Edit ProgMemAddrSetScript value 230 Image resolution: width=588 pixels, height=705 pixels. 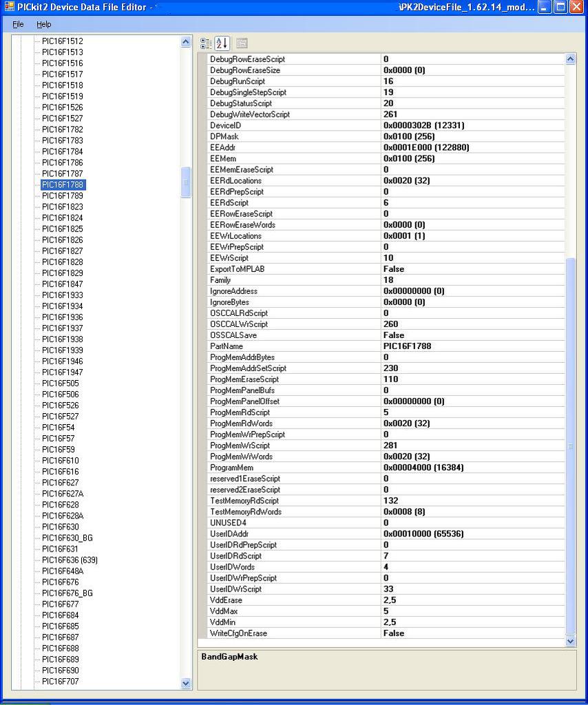473,368
